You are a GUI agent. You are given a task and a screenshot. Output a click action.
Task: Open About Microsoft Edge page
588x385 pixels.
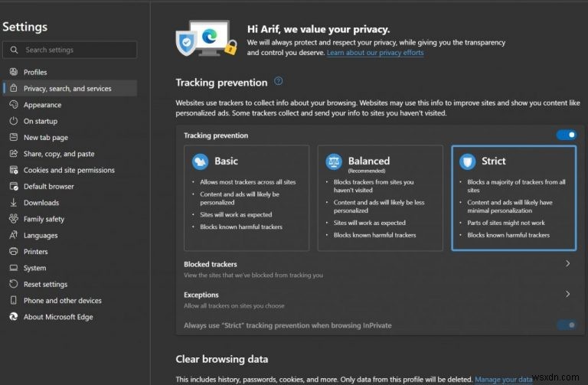[70, 316]
